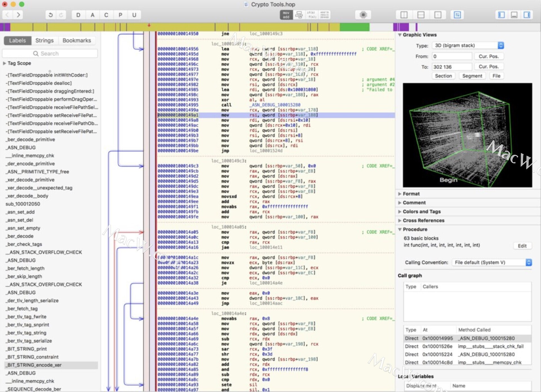Click the single-pane layout icon
The width and height of the screenshot is (541, 392).
tap(438, 15)
